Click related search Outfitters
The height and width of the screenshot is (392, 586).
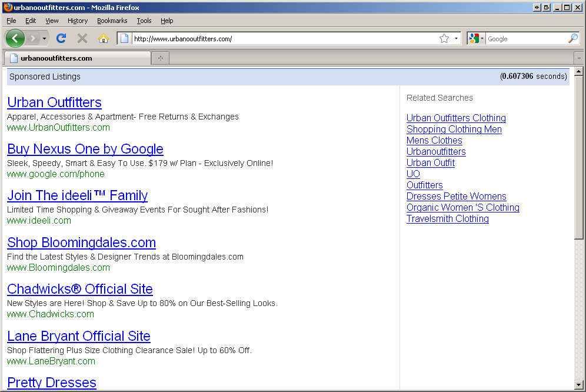pyautogui.click(x=425, y=185)
